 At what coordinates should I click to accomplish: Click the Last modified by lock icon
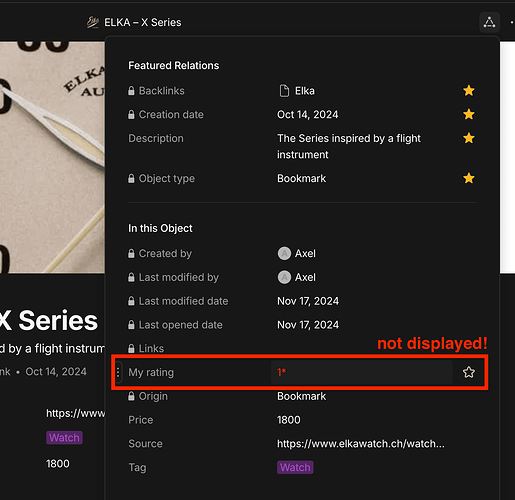[x=131, y=277]
